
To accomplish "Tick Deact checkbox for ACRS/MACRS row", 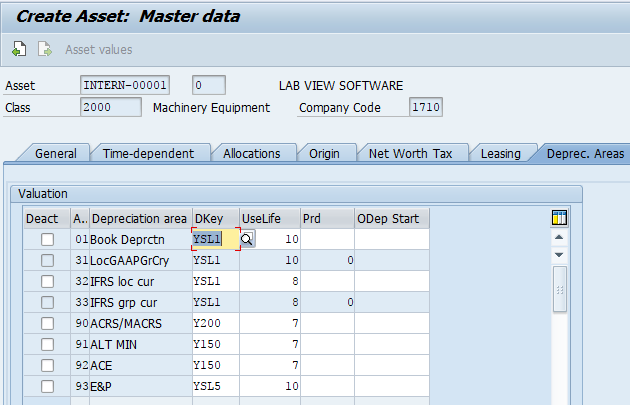I will pos(47,323).
